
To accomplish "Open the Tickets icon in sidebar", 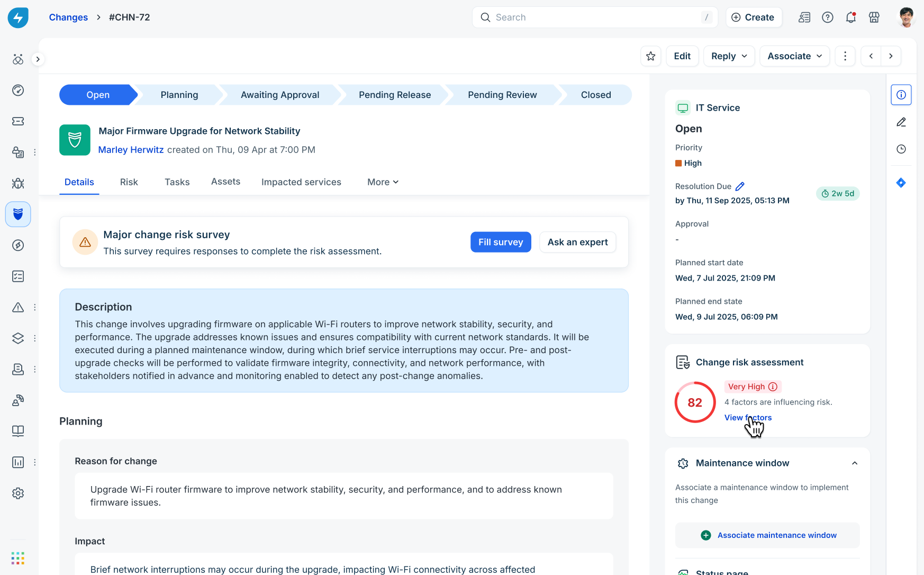I will [x=18, y=121].
